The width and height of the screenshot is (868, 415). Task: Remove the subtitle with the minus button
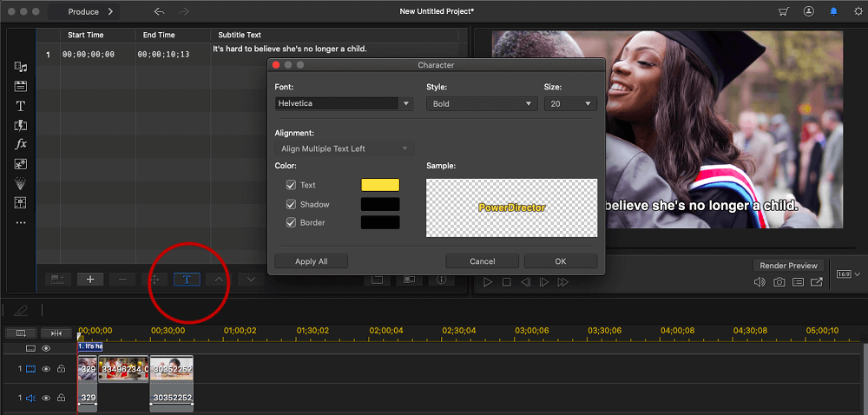coord(122,280)
